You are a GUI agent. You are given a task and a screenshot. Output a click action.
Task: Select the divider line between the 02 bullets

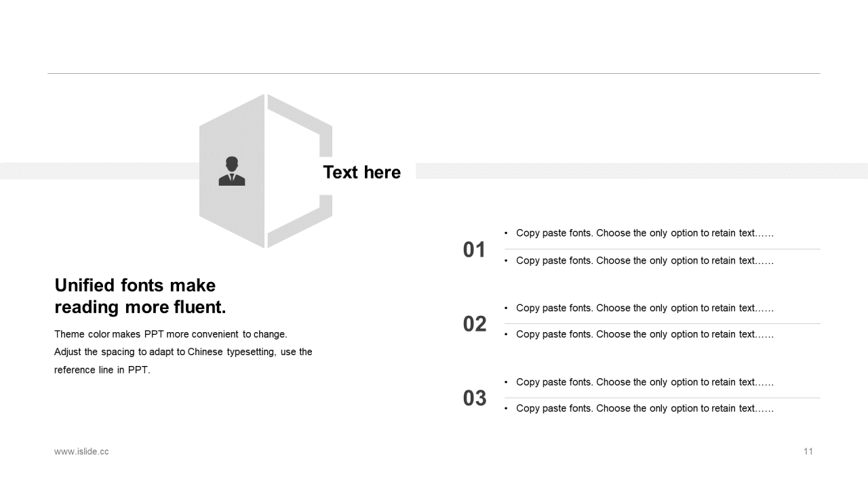tap(662, 323)
